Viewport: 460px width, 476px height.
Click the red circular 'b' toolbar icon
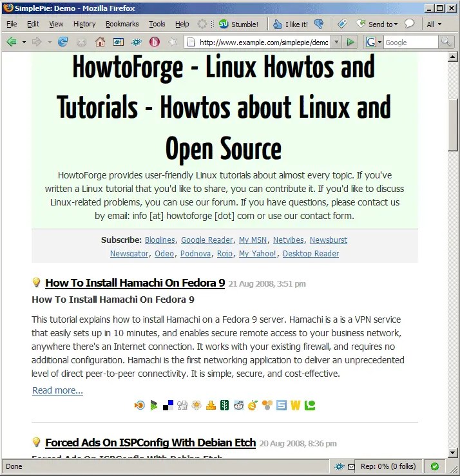(x=155, y=42)
